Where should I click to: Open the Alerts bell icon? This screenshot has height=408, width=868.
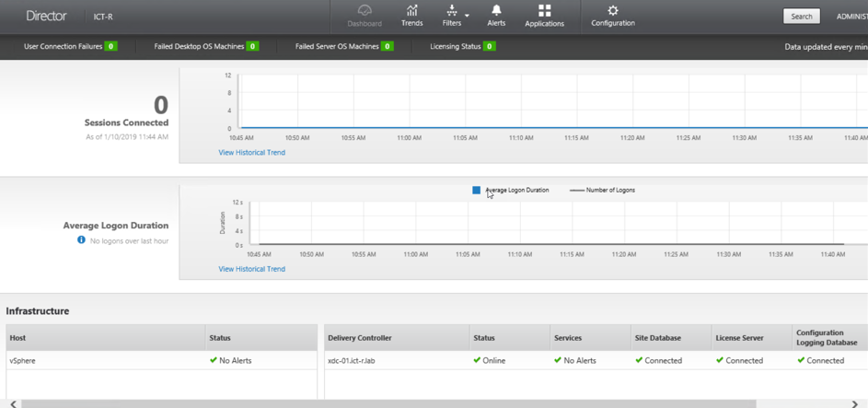(496, 10)
